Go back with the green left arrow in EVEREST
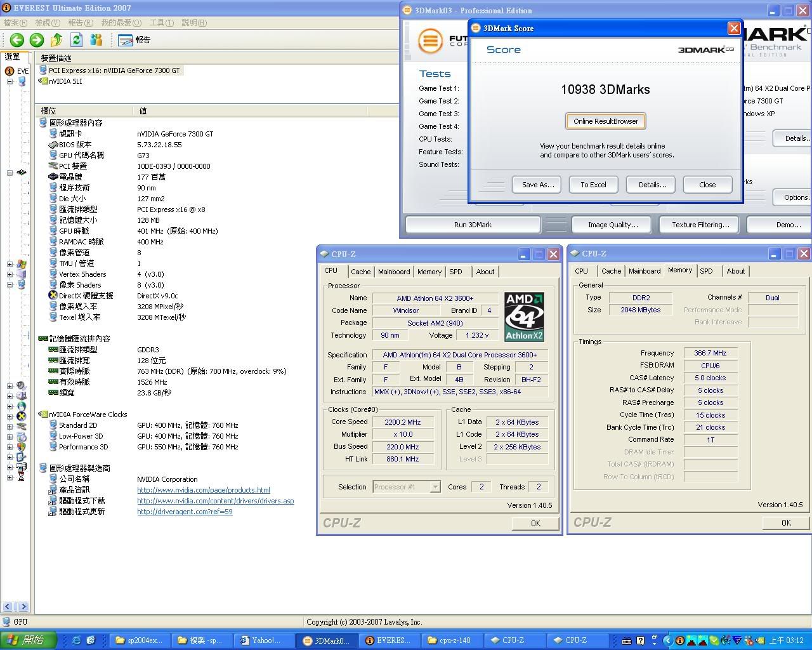This screenshot has width=812, height=650. (x=17, y=40)
